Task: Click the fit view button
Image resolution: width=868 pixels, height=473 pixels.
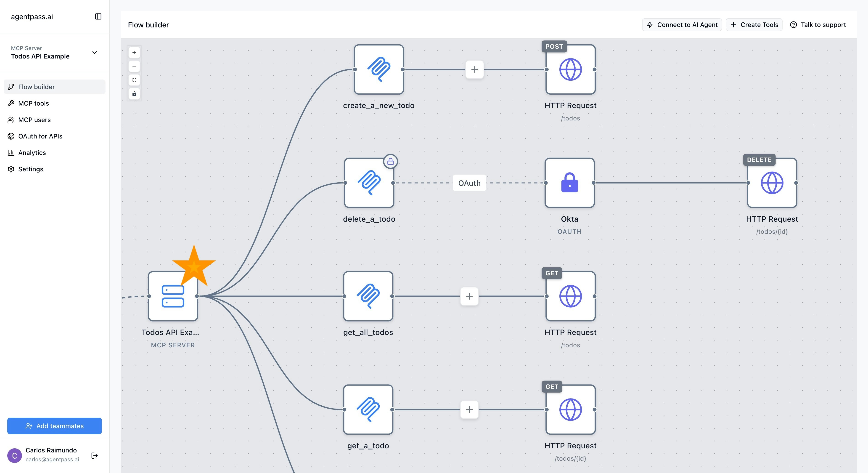Action: tap(134, 80)
